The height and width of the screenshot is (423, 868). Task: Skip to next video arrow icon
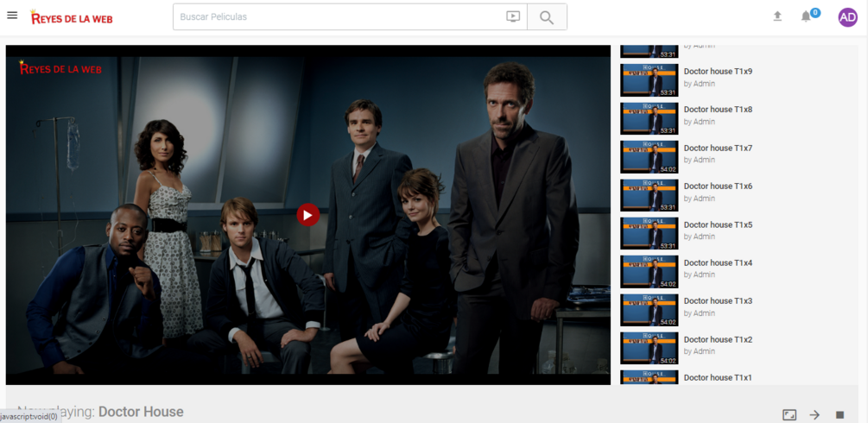814,414
